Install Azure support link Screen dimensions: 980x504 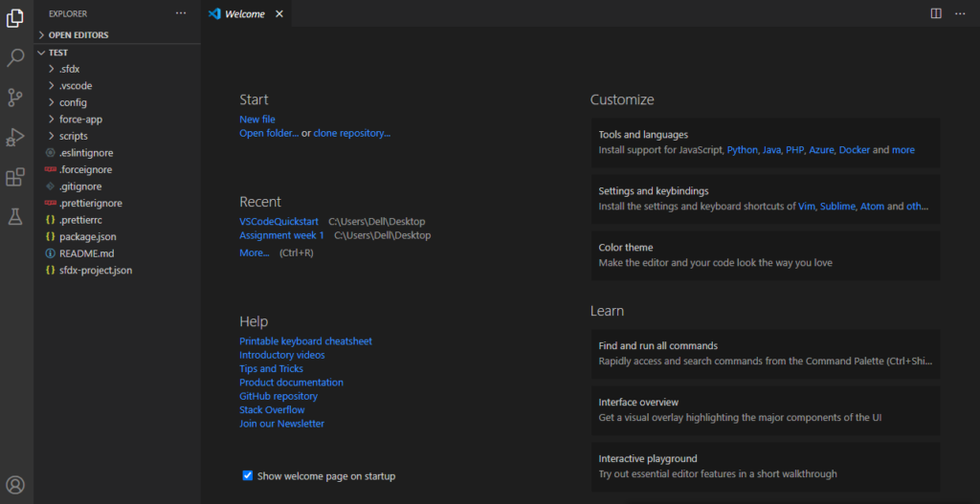[821, 150]
